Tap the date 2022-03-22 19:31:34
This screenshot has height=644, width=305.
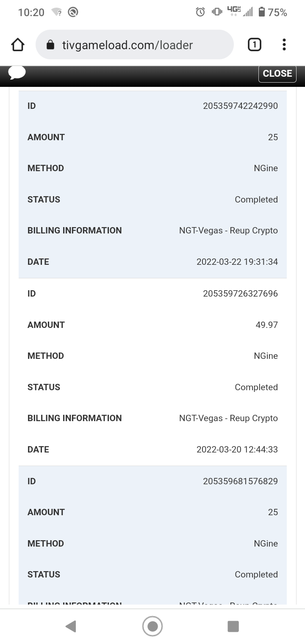pos(237,262)
